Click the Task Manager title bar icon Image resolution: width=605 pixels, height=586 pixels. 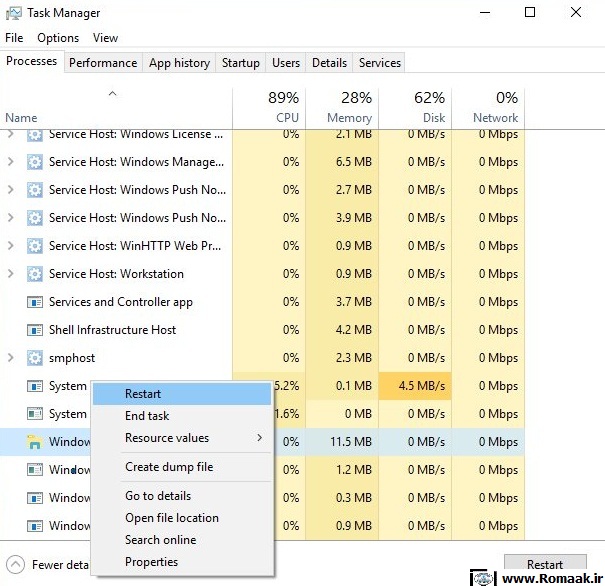coord(14,13)
